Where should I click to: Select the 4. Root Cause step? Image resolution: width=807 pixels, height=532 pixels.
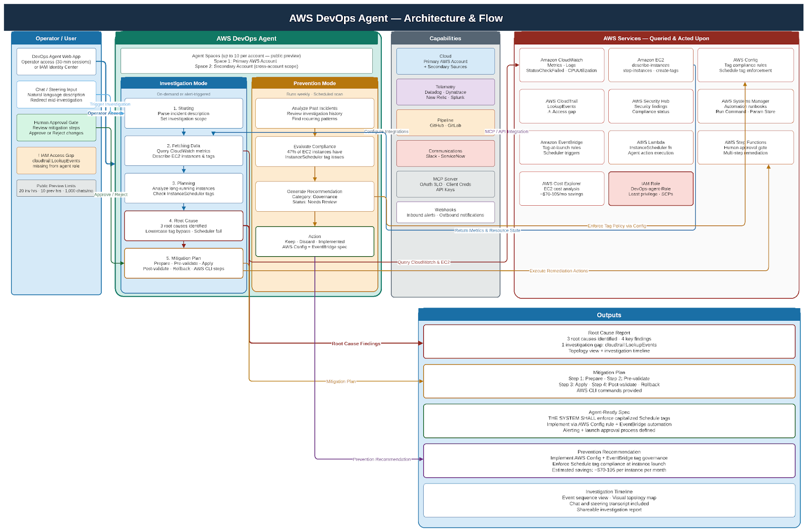click(183, 226)
